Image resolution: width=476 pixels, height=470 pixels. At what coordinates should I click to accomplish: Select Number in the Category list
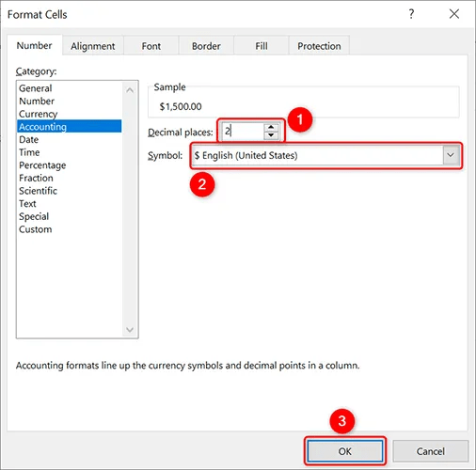70,101
